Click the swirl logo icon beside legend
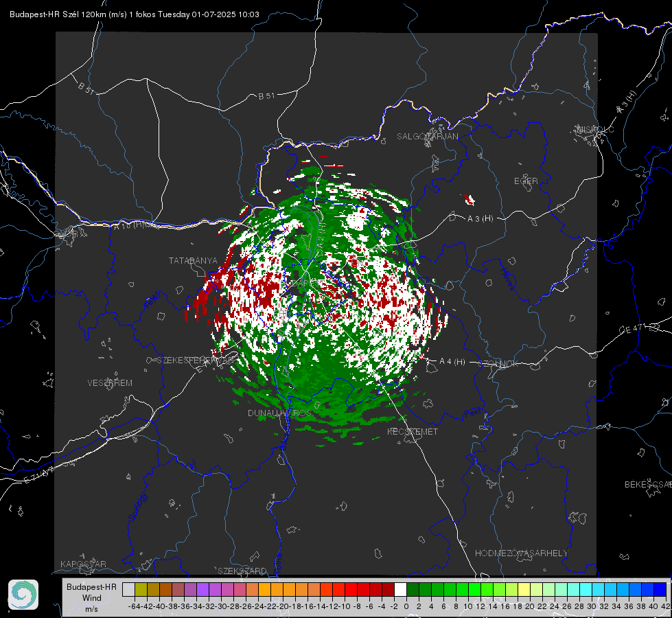Viewport: 672px width, 618px height. pos(23,595)
